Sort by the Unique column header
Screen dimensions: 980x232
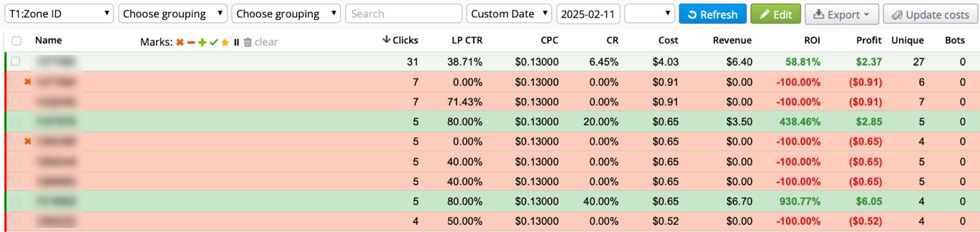coord(907,40)
